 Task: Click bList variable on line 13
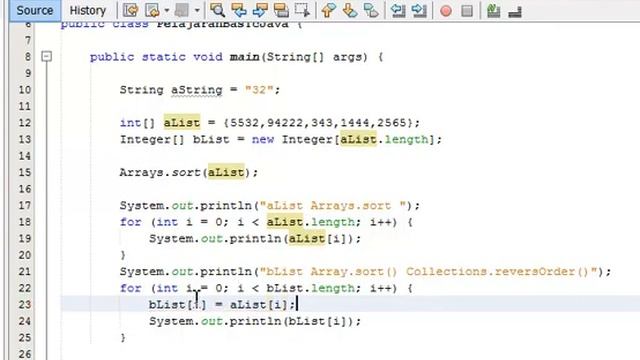pos(211,140)
